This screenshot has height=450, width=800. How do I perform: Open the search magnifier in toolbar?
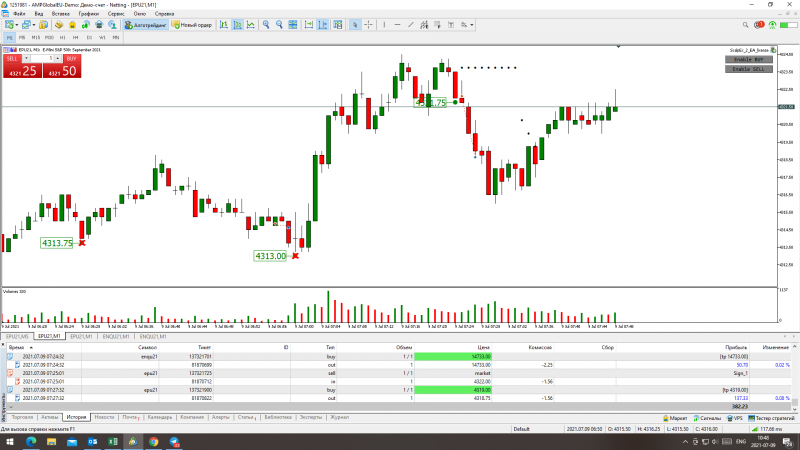(x=745, y=24)
